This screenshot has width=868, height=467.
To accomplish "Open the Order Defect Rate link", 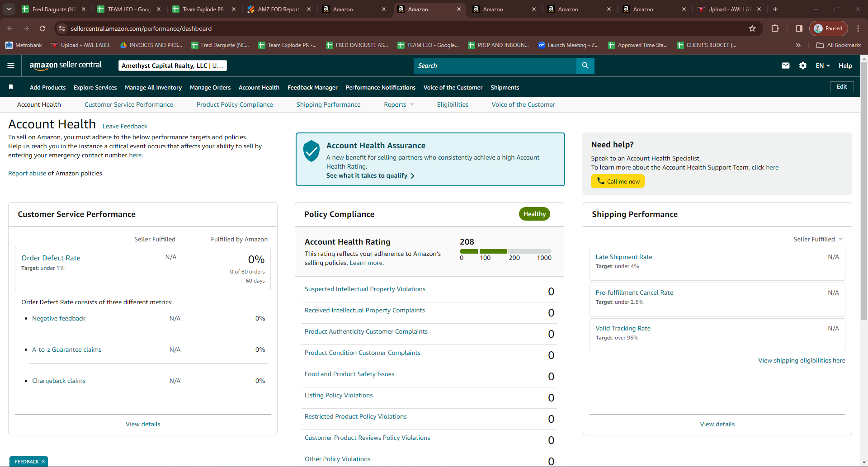I will (51, 258).
